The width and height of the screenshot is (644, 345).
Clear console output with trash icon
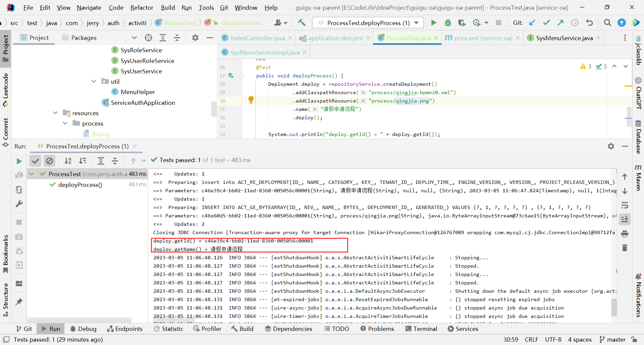click(x=625, y=248)
